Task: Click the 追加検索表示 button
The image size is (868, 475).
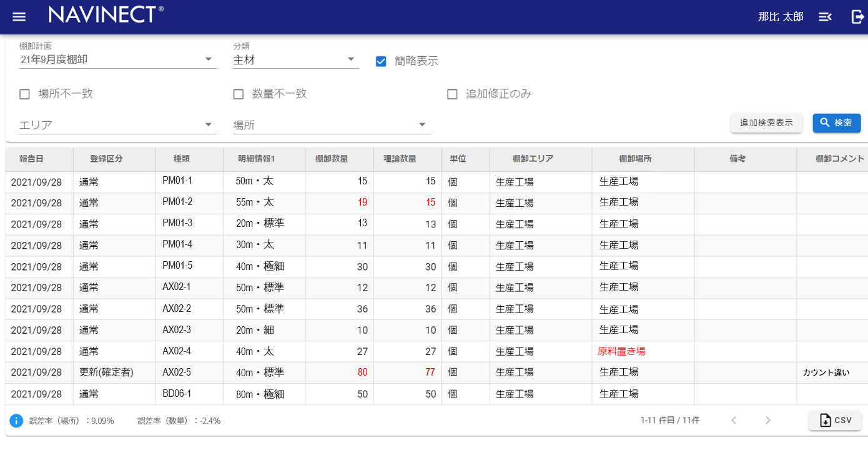Action: coord(766,123)
